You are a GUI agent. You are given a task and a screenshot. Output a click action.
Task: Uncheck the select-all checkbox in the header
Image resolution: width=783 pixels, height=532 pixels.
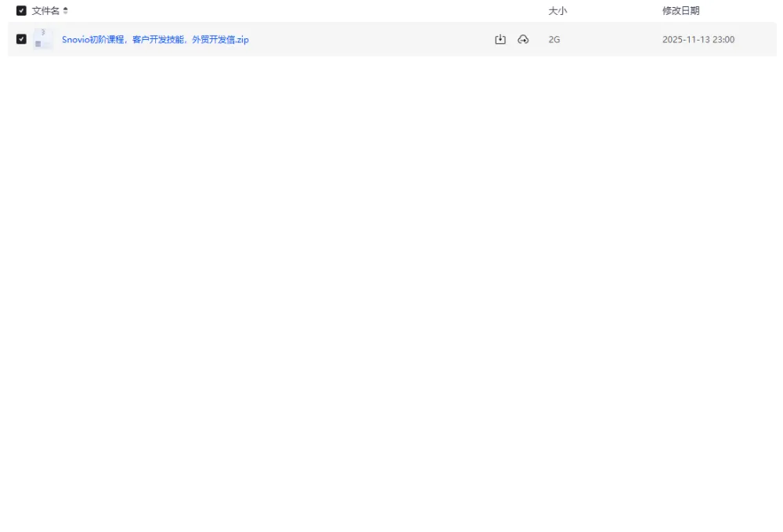pos(21,11)
